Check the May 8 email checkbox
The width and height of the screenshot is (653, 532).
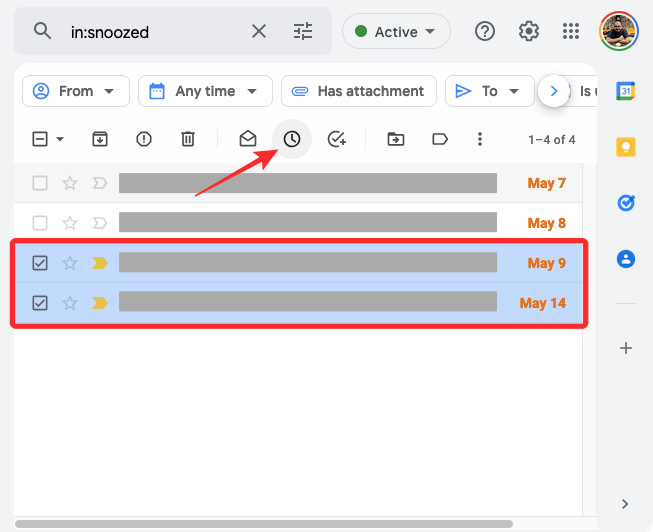[x=40, y=223]
